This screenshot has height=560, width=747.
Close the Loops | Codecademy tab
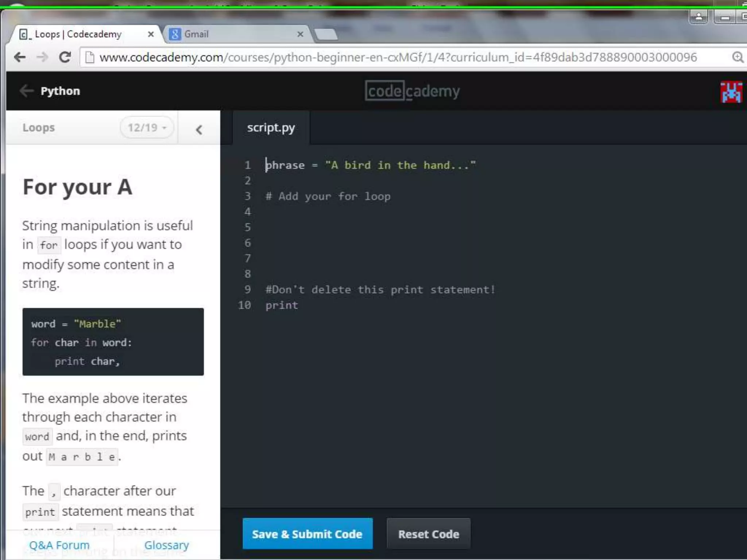pos(151,34)
